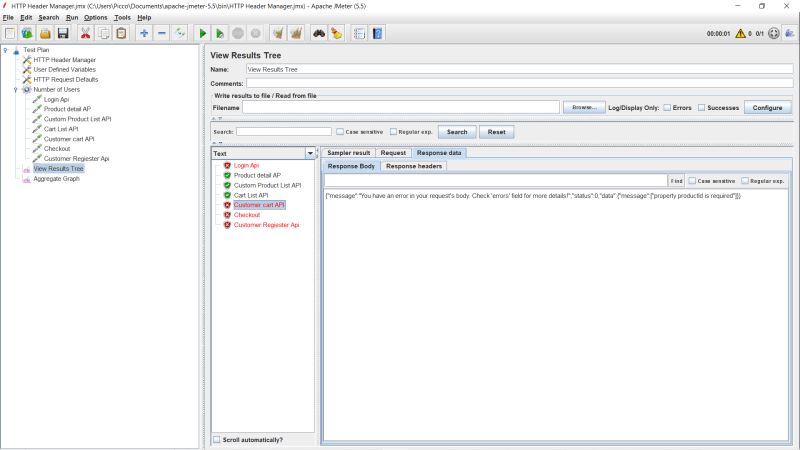Select the Response Body tab
The width and height of the screenshot is (800, 450).
pyautogui.click(x=351, y=166)
